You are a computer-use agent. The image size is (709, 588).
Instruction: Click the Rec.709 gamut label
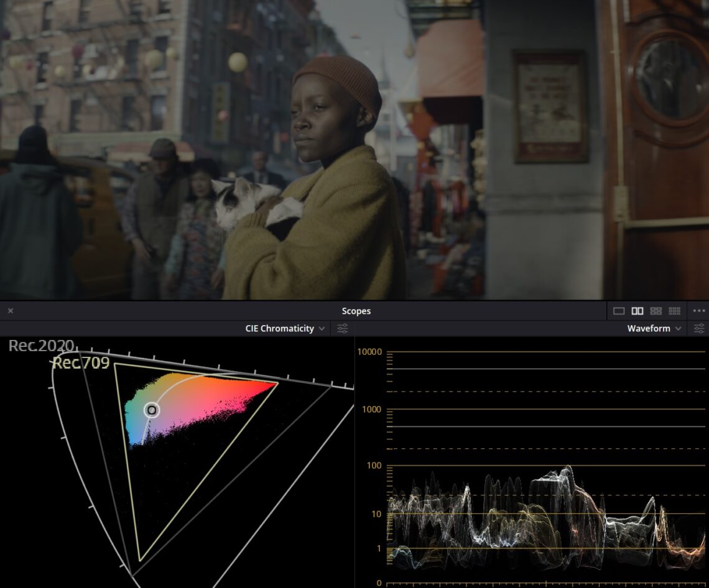pos(81,362)
